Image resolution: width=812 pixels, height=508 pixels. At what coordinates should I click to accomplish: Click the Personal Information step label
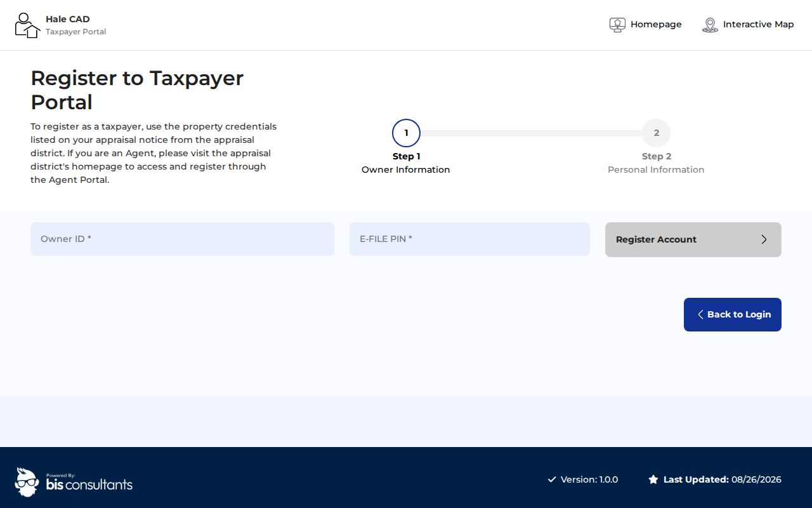tap(656, 170)
